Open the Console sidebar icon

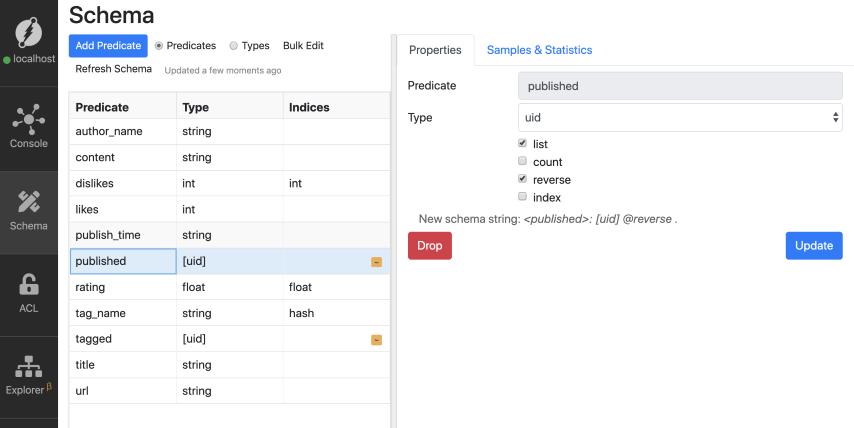click(28, 120)
